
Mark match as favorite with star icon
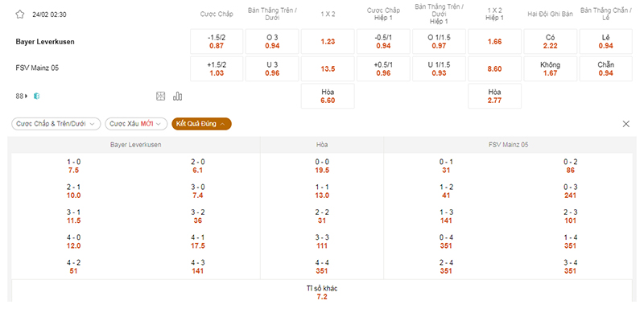coord(19,14)
